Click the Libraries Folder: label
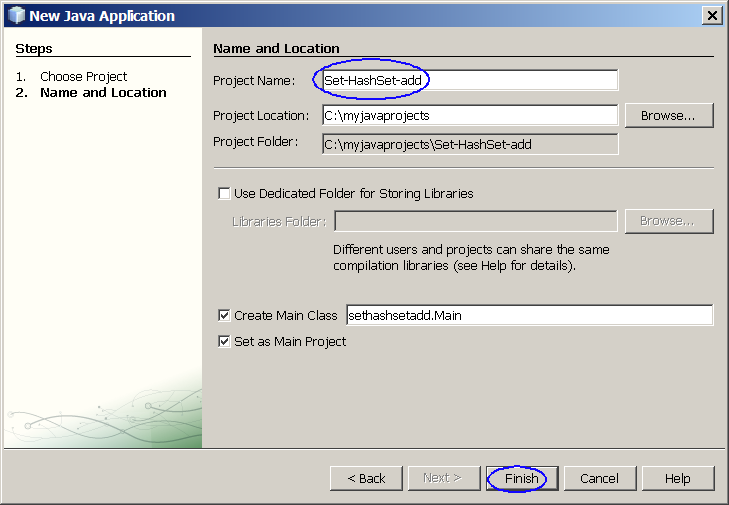The width and height of the screenshot is (729, 505). (x=279, y=222)
